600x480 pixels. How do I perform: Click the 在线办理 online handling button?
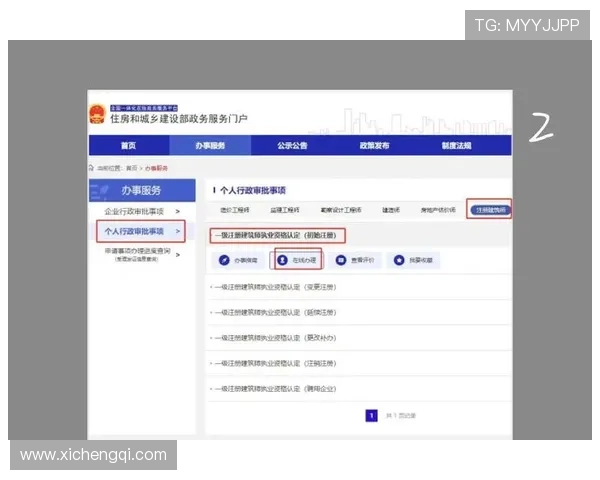point(297,260)
